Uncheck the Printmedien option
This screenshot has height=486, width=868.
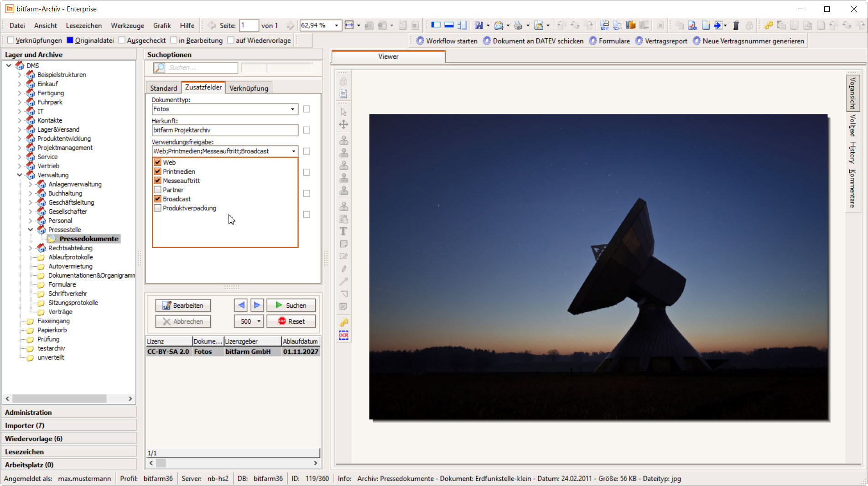[x=157, y=171]
